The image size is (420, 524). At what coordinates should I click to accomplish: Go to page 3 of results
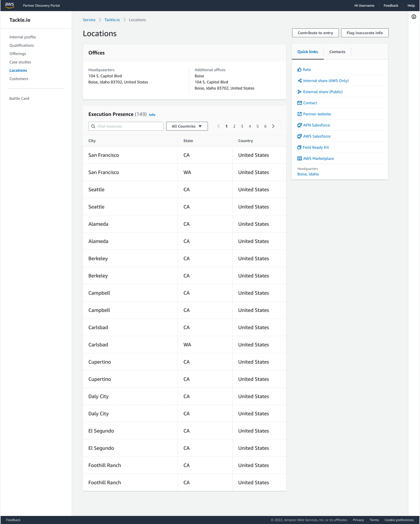[x=242, y=126]
